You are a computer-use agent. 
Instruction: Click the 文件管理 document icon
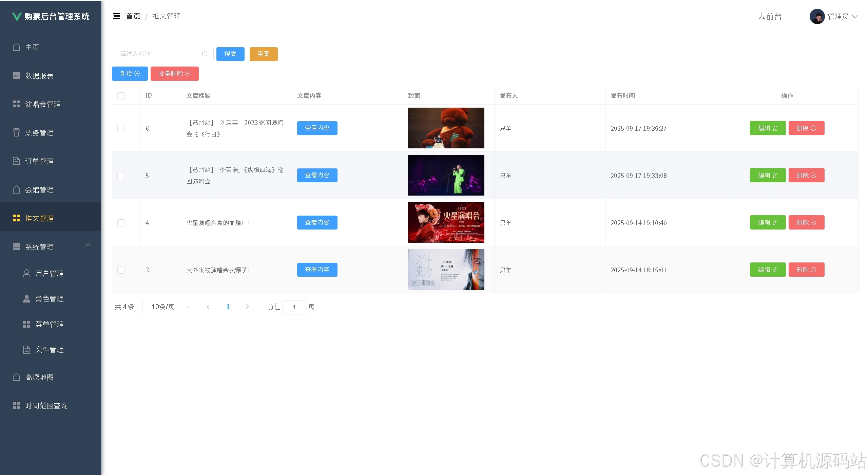(26, 349)
